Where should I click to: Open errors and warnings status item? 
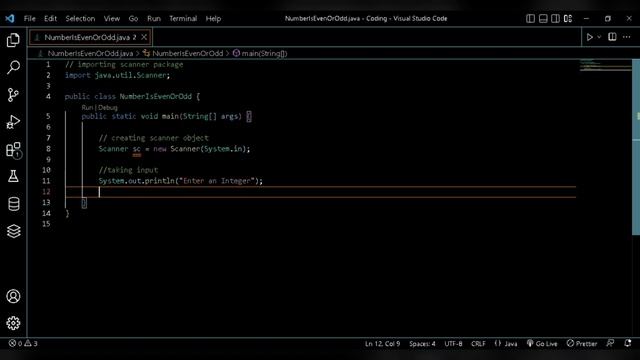tap(23, 343)
